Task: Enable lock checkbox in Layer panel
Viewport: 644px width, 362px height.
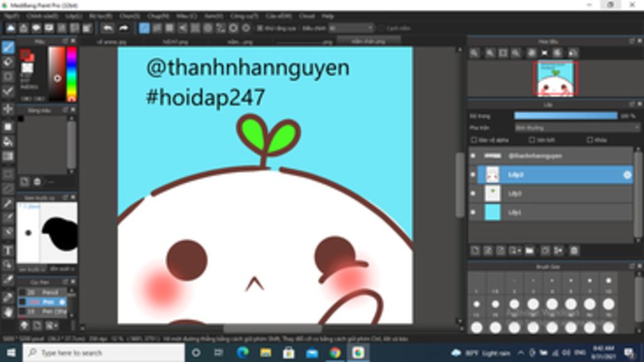Action: coord(590,140)
